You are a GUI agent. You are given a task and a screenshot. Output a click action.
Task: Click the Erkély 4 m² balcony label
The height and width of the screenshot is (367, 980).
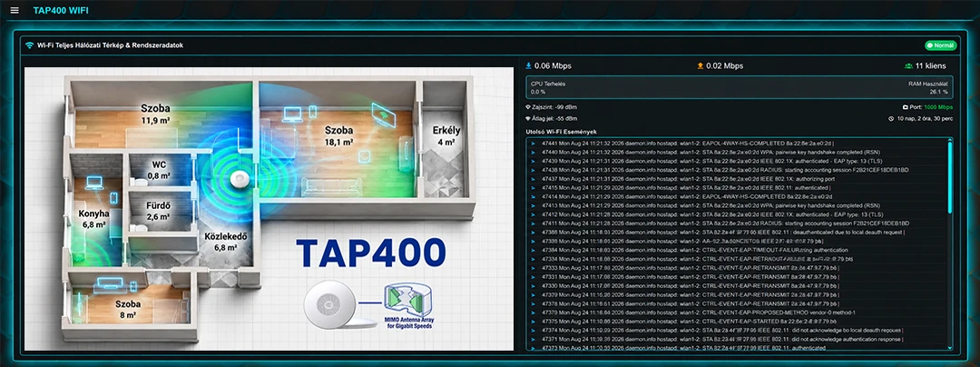446,135
